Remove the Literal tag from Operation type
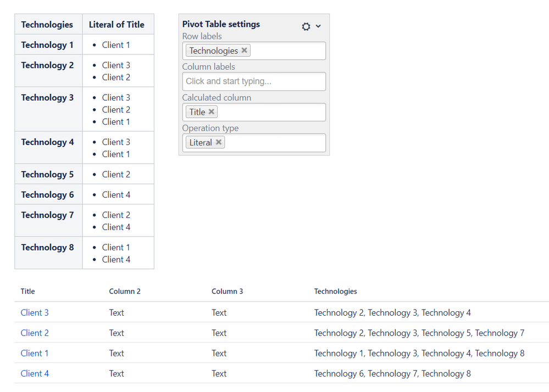The image size is (549, 392). pos(219,143)
